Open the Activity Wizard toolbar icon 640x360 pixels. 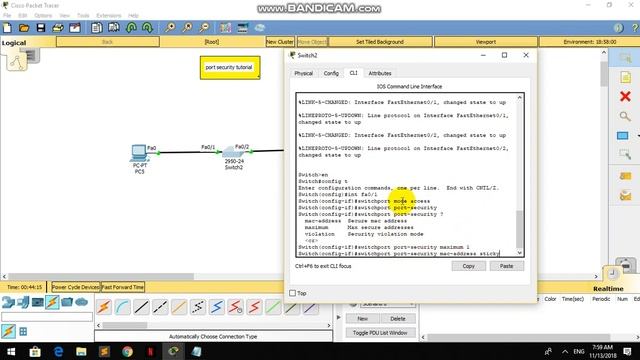pos(75,28)
